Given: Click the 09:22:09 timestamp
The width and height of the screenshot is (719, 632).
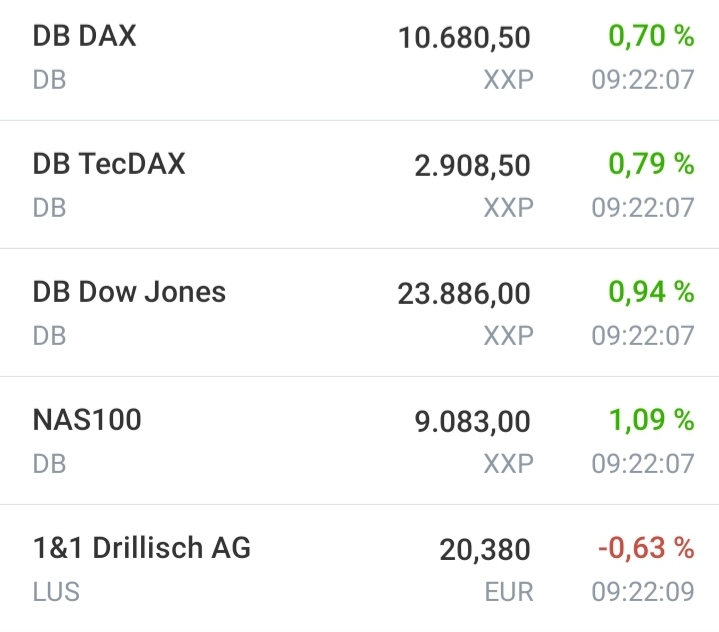Looking at the screenshot, I should point(642,592).
